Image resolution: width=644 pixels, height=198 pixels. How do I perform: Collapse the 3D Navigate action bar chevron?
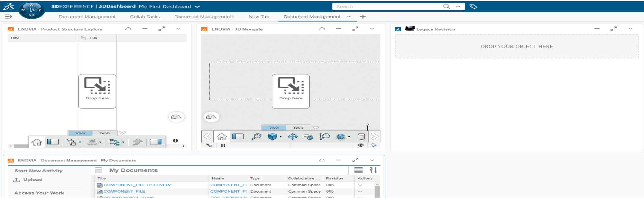[316, 127]
